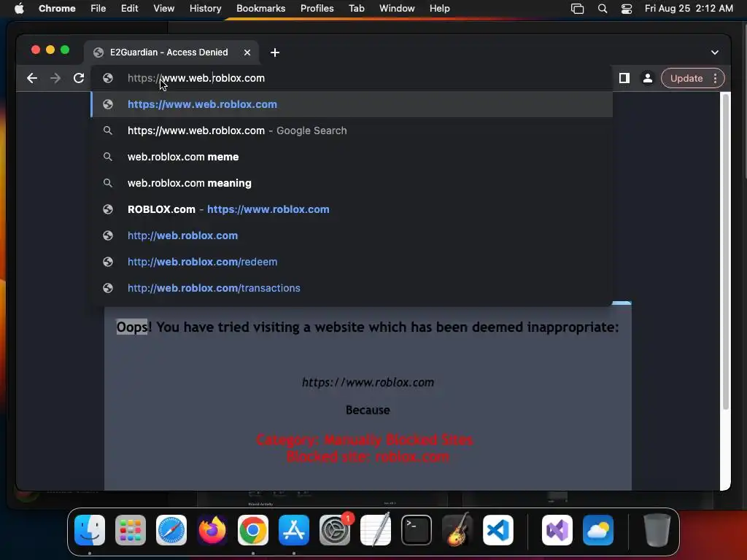Launch GarageBand from the Dock
The height and width of the screenshot is (560, 747).
pos(457,530)
